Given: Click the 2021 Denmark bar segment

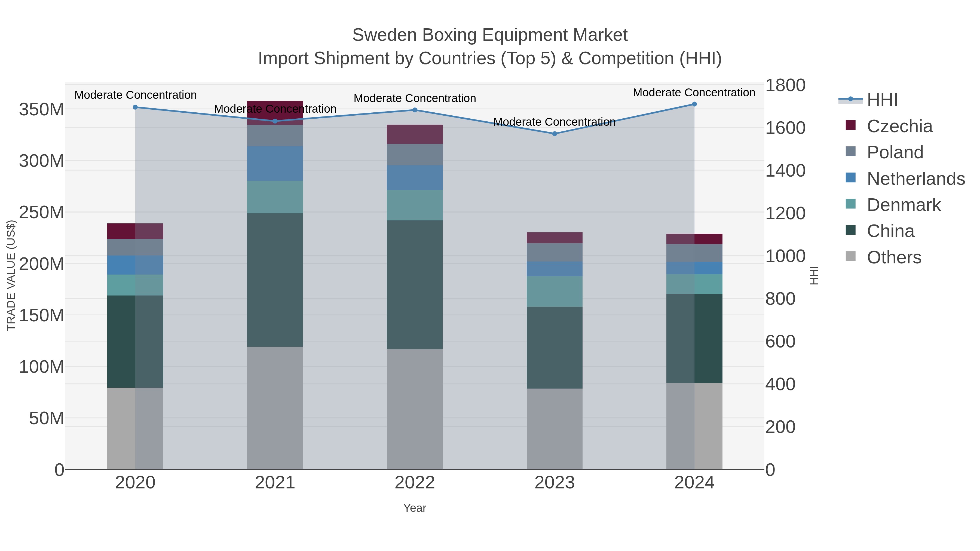Looking at the screenshot, I should coord(275,197).
